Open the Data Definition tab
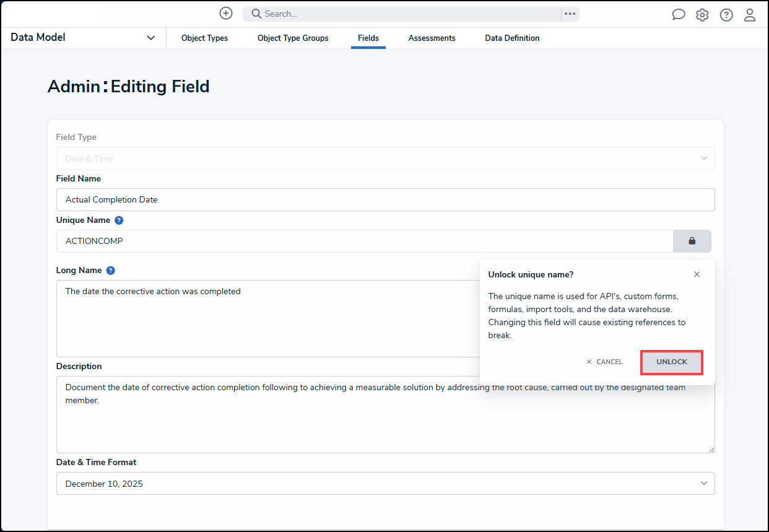The width and height of the screenshot is (769, 532). (512, 38)
